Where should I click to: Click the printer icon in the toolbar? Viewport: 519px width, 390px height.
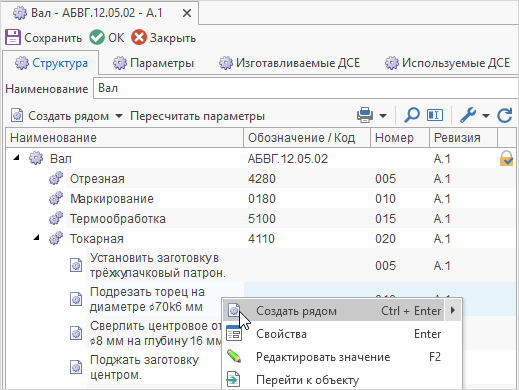(365, 115)
